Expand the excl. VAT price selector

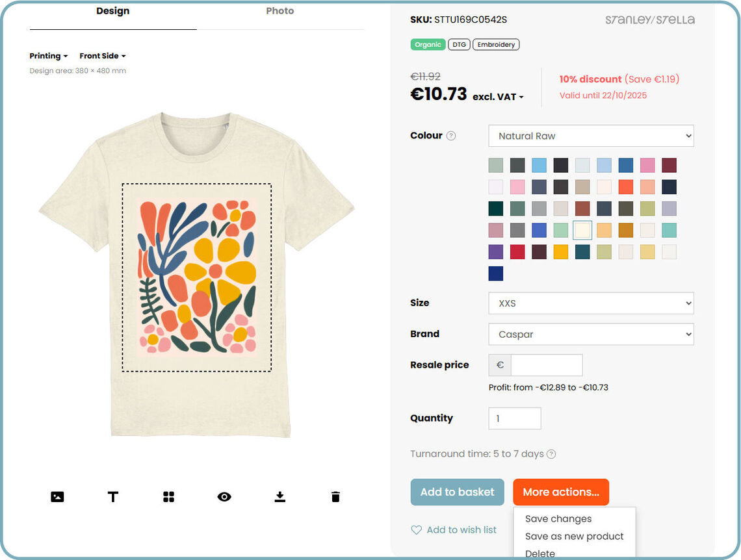tap(498, 97)
